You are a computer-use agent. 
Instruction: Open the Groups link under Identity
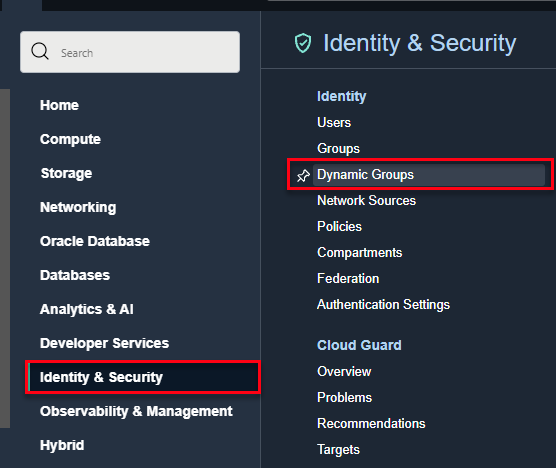point(338,149)
